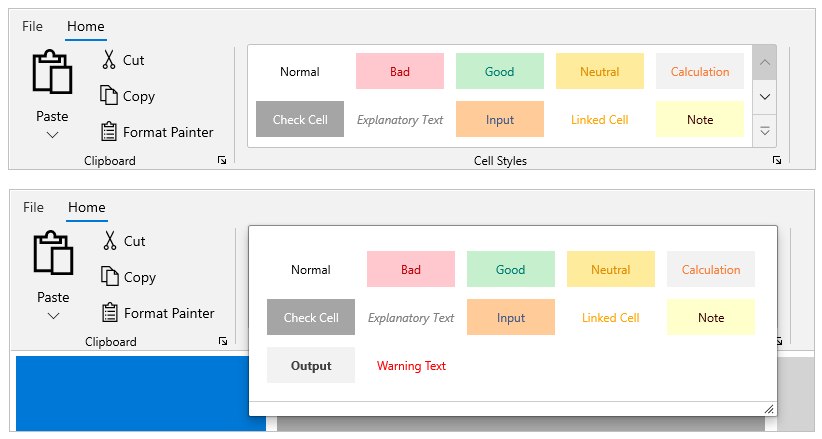The width and height of the screenshot is (822, 439).
Task: Click the Paste clipboard icon in top ribbon
Action: [x=52, y=72]
